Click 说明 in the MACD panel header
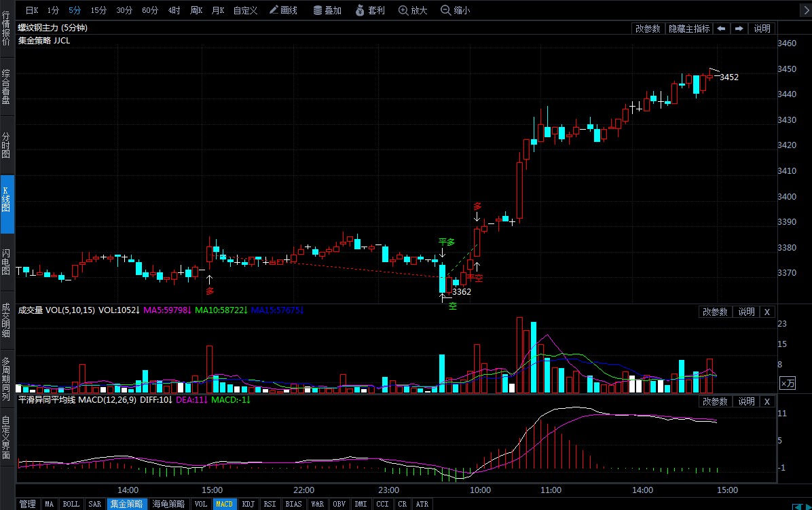Image resolution: width=812 pixels, height=510 pixels. point(746,401)
